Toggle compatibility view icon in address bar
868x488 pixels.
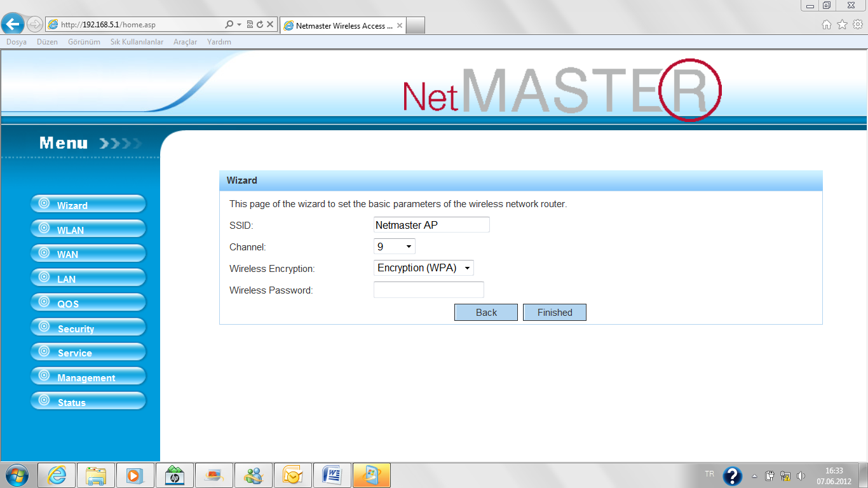pyautogui.click(x=250, y=25)
